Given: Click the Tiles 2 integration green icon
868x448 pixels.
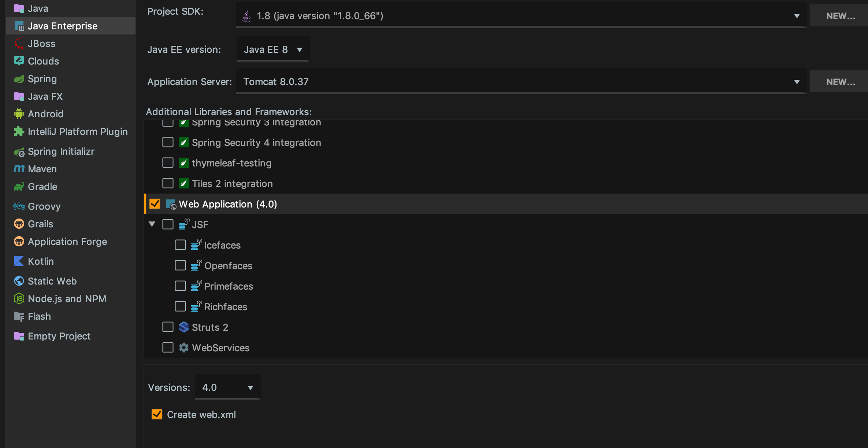Looking at the screenshot, I should (184, 183).
